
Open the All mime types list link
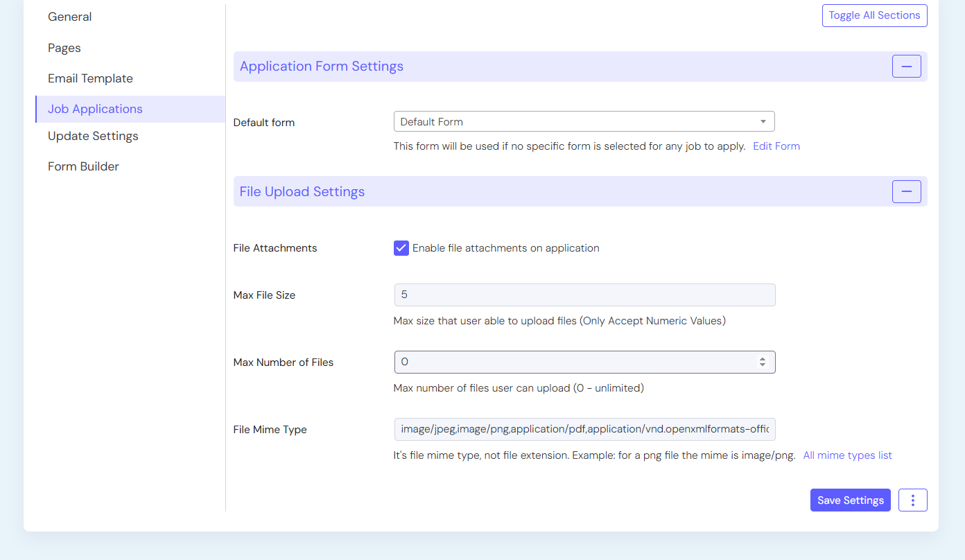click(x=847, y=455)
